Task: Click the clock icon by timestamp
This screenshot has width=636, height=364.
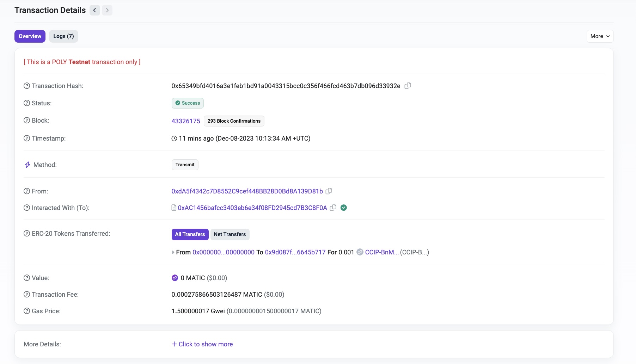Action: coord(174,138)
